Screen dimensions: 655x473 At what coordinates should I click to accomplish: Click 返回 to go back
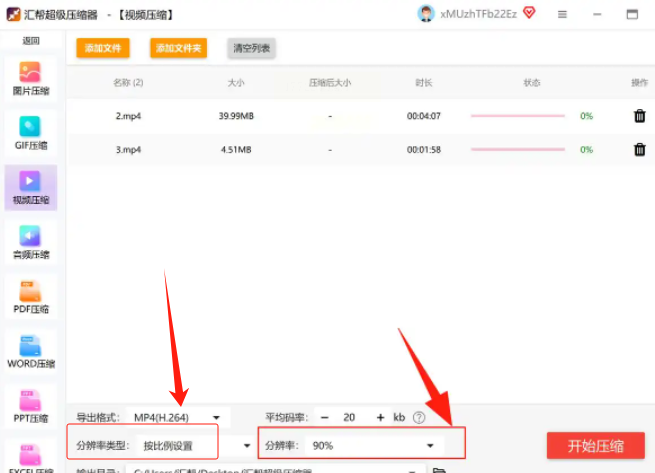30,41
